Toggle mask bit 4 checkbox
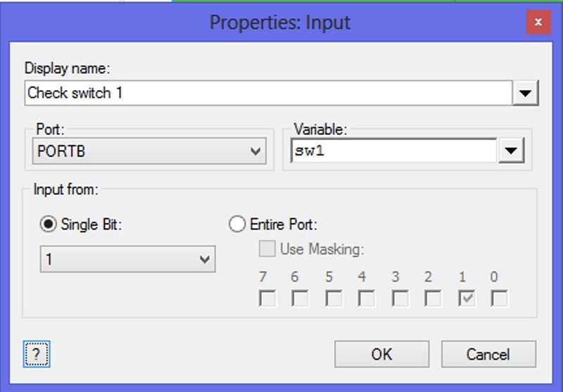Viewport: 563px width, 392px height. (x=367, y=298)
